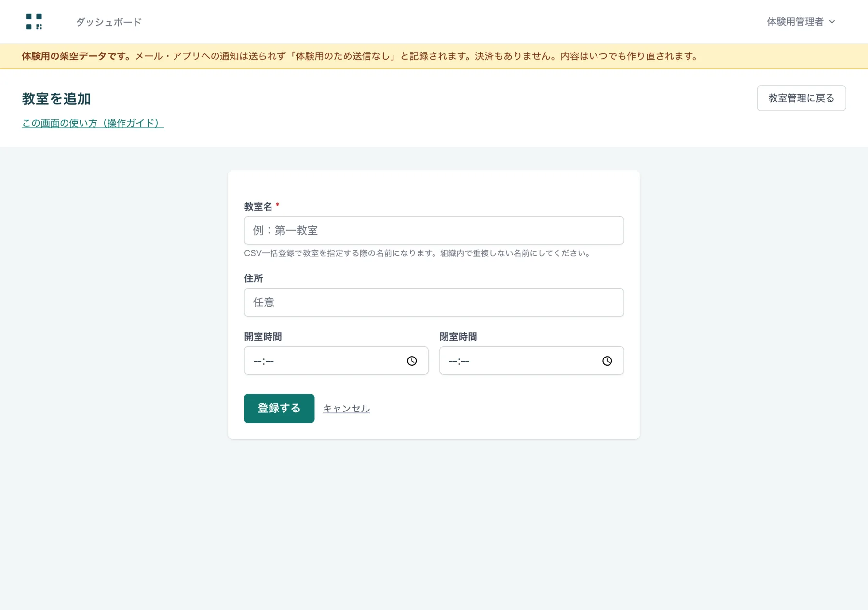Open the ダッシュボード menu item
This screenshot has width=868, height=610.
click(108, 22)
